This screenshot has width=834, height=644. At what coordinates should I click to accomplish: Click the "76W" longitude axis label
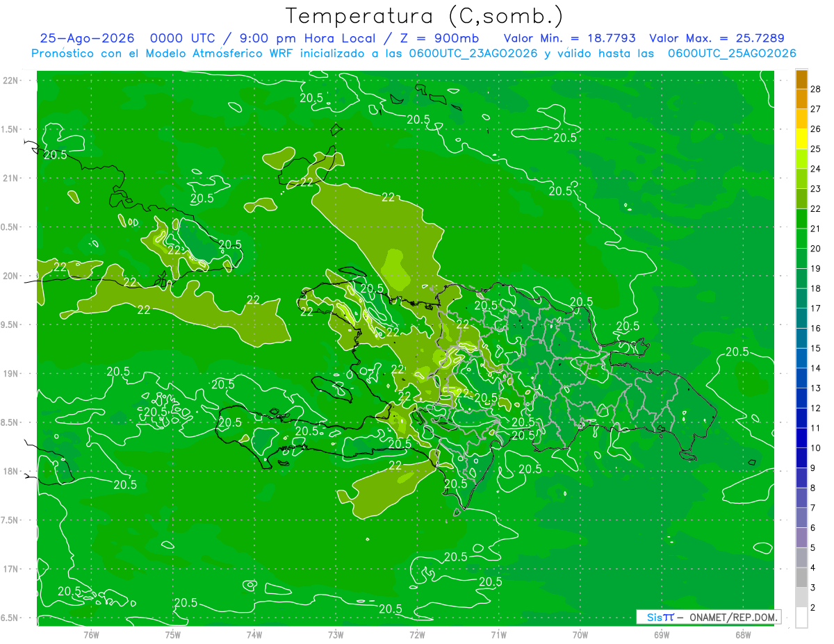(91, 634)
